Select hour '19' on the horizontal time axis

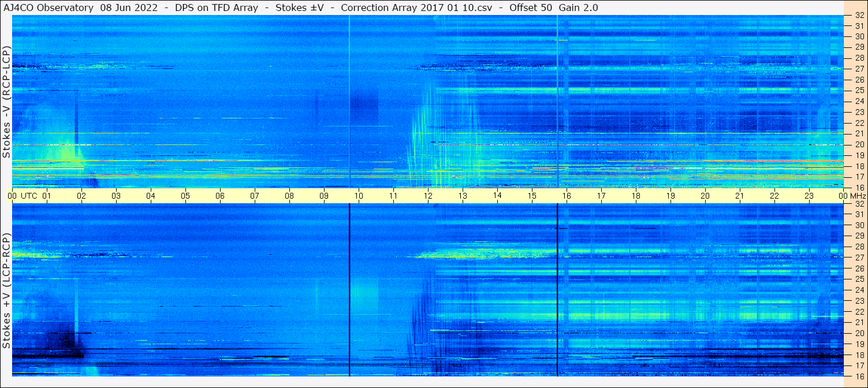coord(670,196)
